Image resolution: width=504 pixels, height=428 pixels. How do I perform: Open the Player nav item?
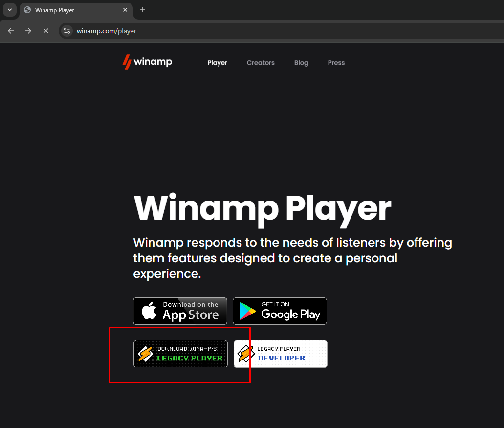217,63
